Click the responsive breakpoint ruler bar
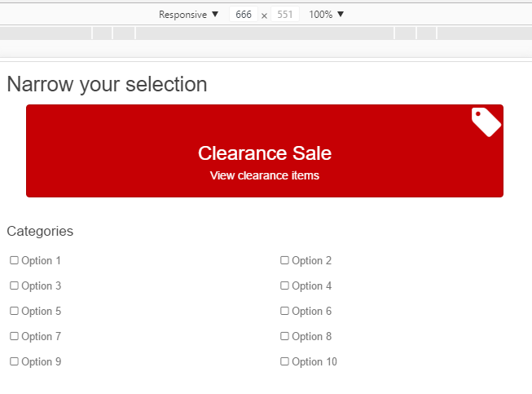Viewport: 532px width, 394px height. pyautogui.click(x=266, y=33)
